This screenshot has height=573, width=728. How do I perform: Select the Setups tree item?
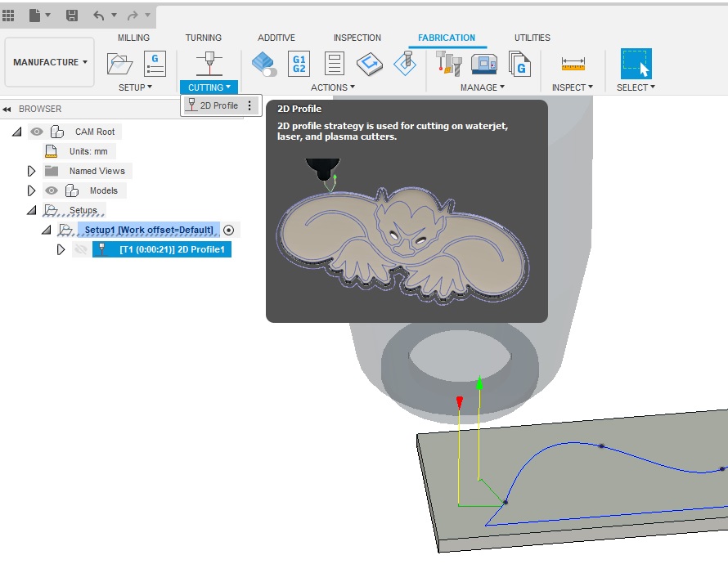[x=83, y=210]
